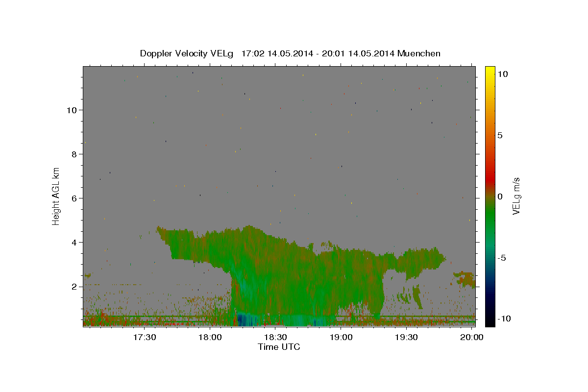
Task: Click the colorbar value 5 label
Action: coord(500,135)
